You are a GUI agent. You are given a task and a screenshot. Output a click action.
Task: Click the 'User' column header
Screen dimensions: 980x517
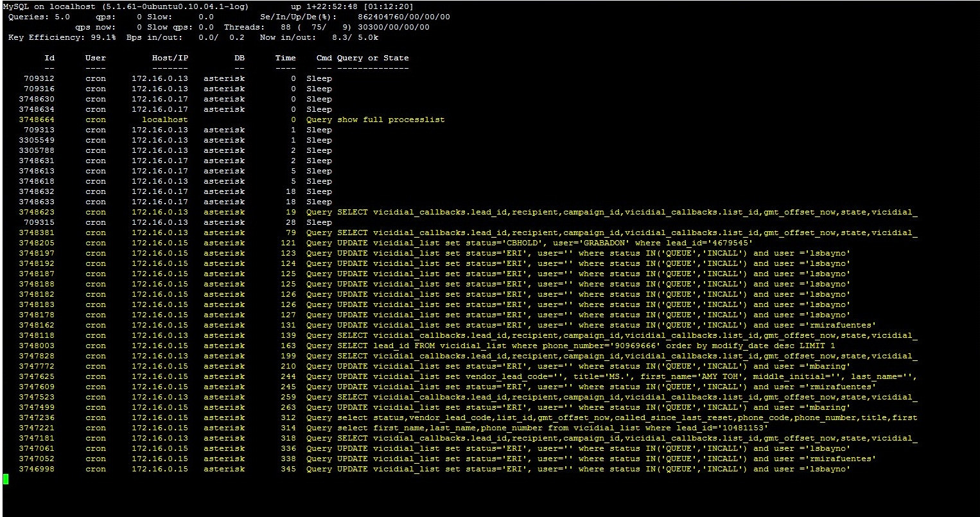pos(95,58)
